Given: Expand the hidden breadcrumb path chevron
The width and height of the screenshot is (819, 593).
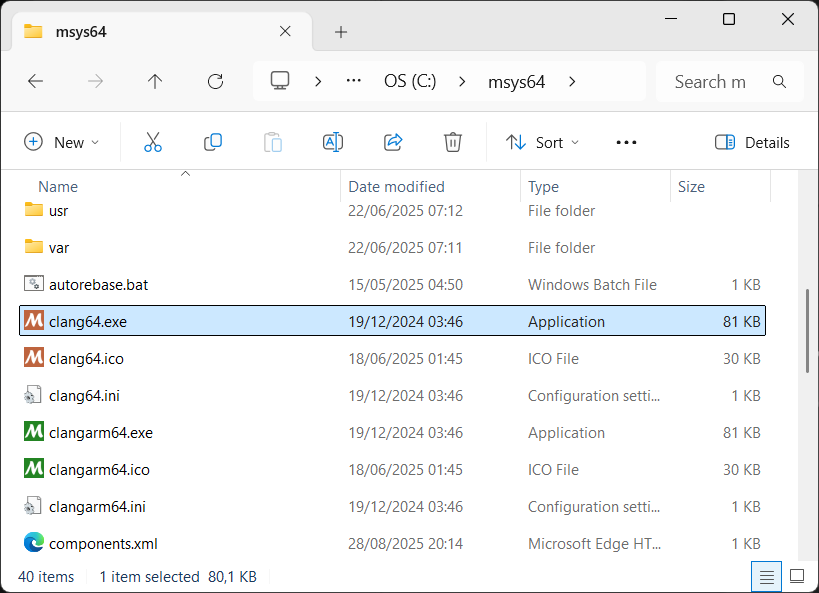Looking at the screenshot, I should point(353,81).
